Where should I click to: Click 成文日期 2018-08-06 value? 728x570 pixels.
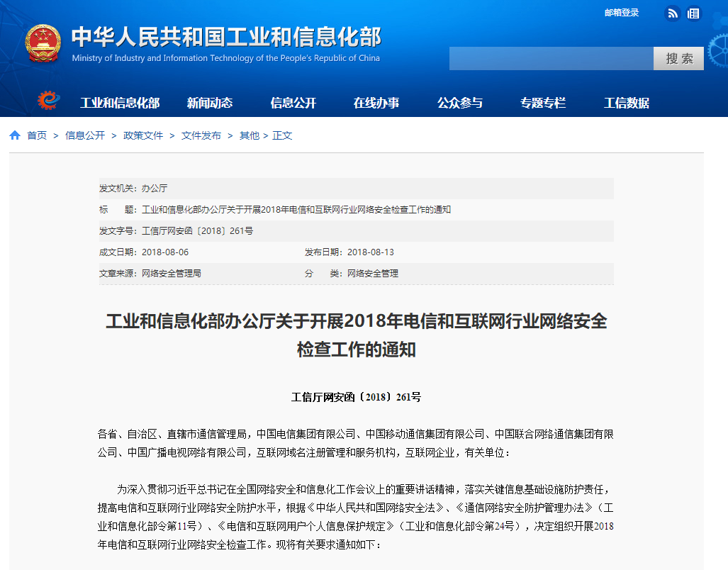click(x=165, y=252)
